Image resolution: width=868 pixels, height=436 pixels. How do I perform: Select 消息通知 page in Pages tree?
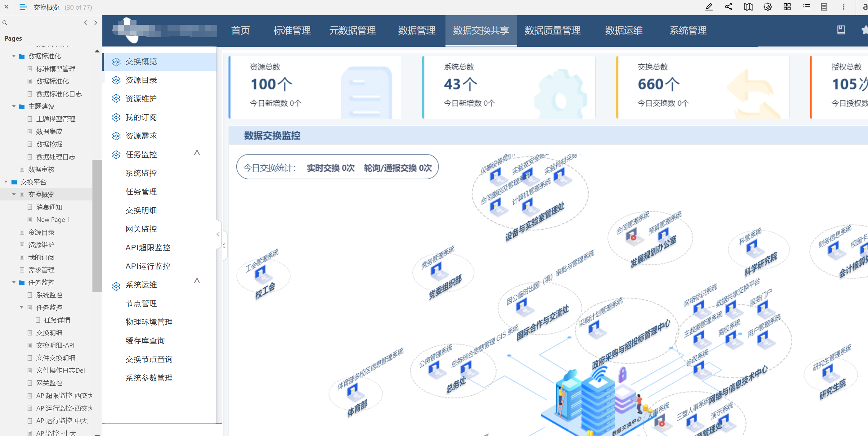click(49, 207)
